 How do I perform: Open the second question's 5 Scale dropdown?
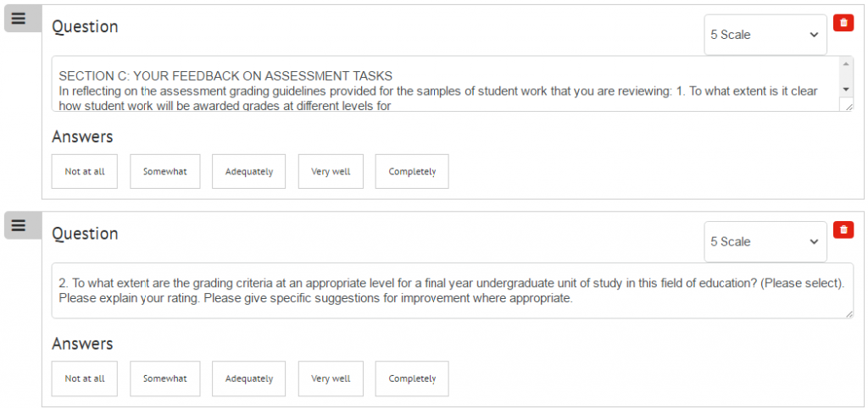pyautogui.click(x=765, y=241)
